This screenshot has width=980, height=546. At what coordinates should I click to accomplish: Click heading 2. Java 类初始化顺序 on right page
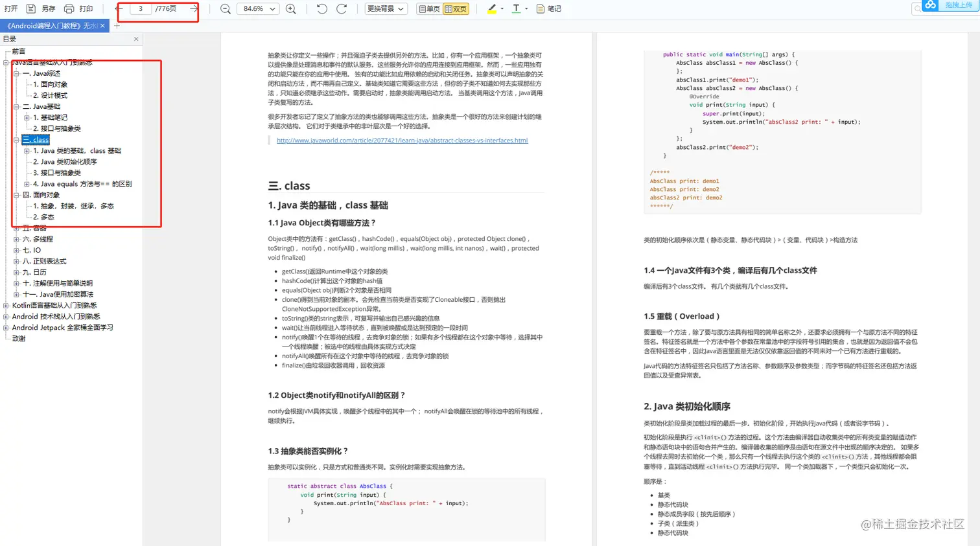click(687, 407)
